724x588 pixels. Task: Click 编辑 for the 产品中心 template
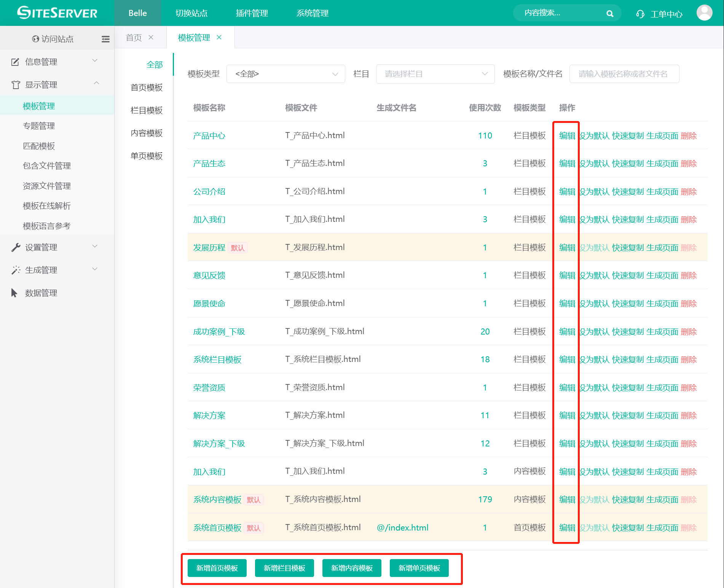coord(567,136)
